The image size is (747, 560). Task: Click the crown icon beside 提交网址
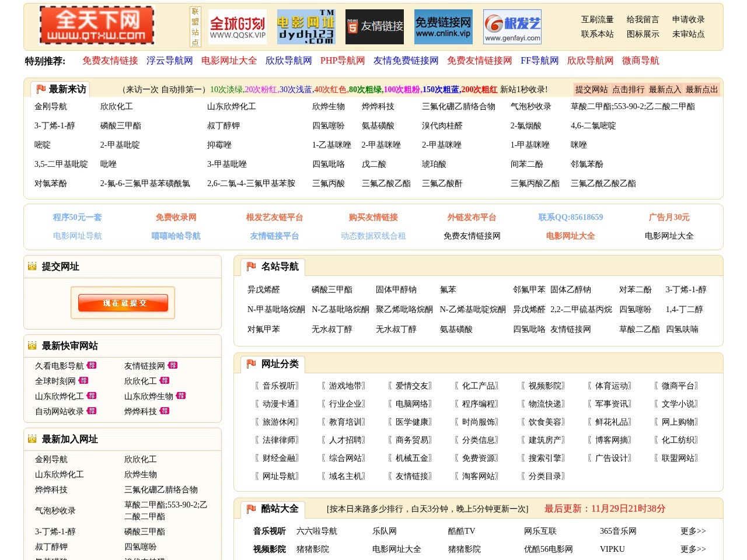[x=32, y=267]
